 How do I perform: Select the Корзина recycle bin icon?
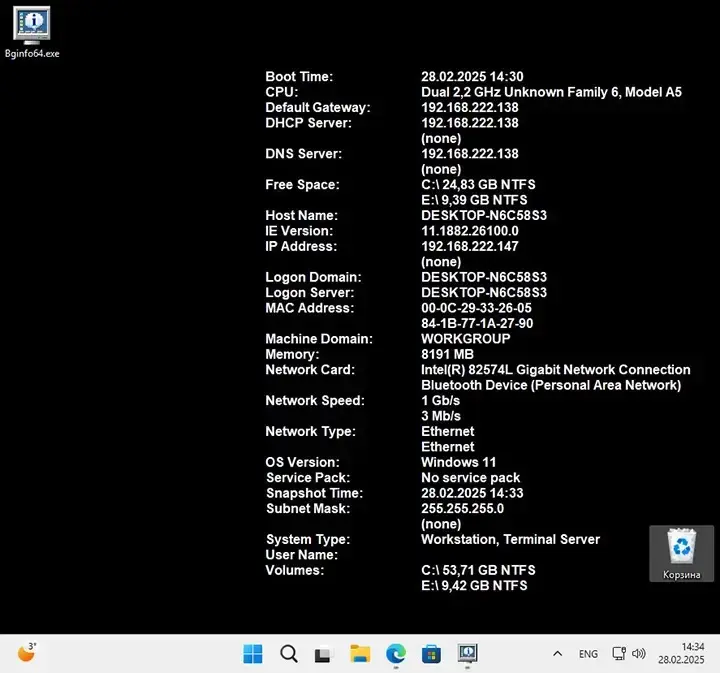tap(682, 546)
